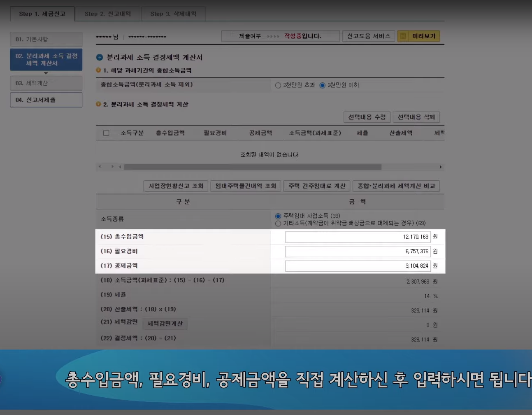Image resolution: width=532 pixels, height=415 pixels.
Task: Click the 소득금액(과세표준) column header
Action: click(x=315, y=133)
